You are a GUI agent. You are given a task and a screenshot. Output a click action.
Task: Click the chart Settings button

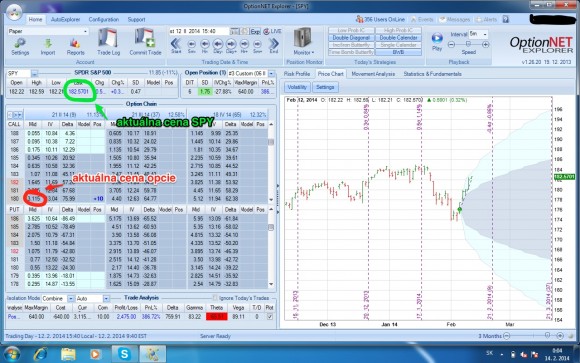tap(325, 87)
